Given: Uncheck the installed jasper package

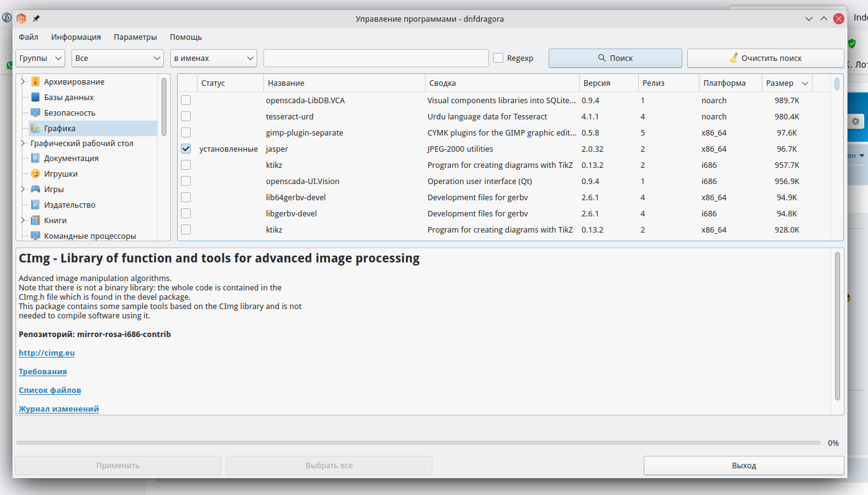Looking at the screenshot, I should tap(186, 149).
